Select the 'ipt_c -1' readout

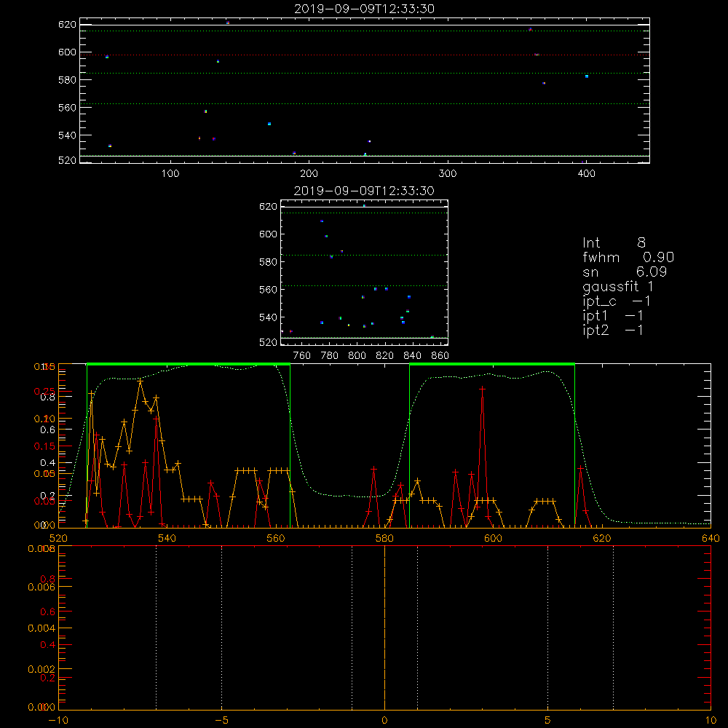617,301
